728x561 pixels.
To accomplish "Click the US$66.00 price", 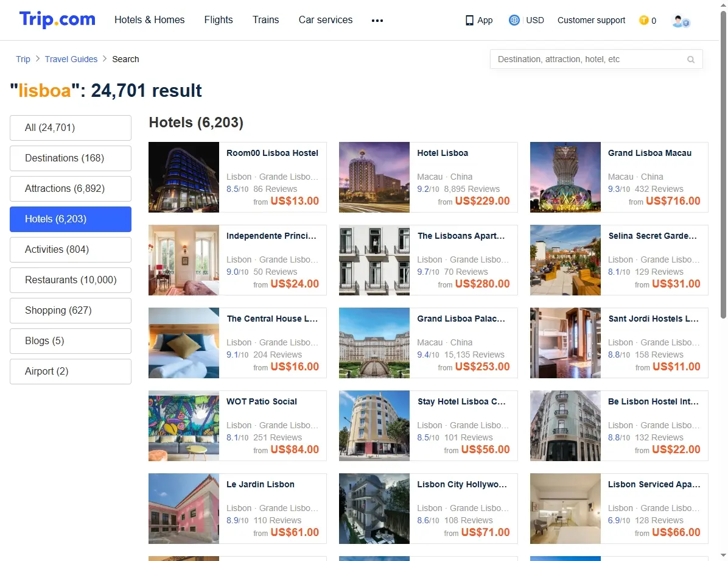I will click(676, 532).
